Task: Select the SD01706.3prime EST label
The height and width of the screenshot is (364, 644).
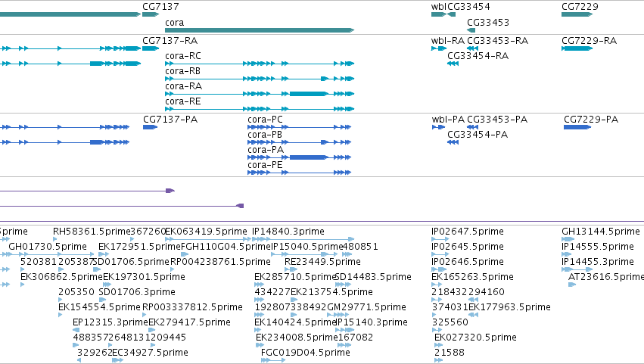Action: tap(137, 292)
